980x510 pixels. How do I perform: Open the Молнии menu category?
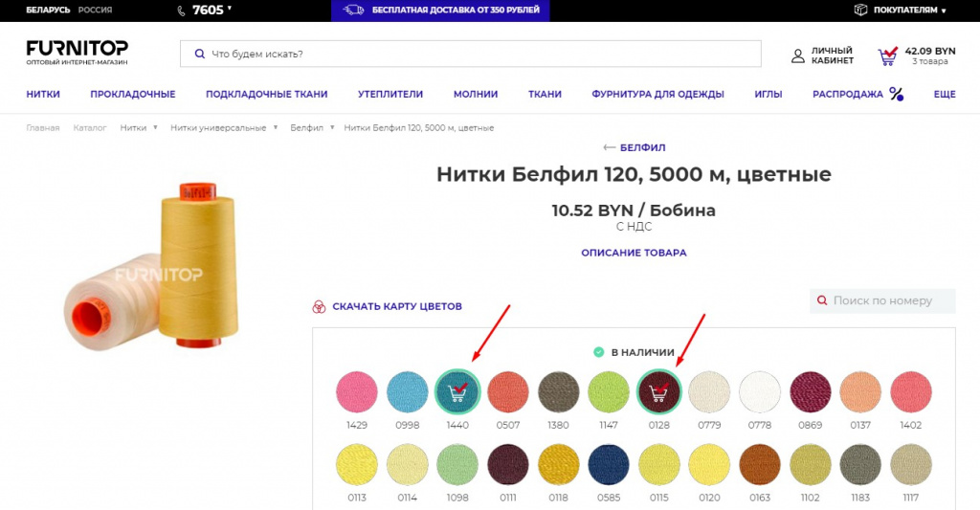(x=476, y=94)
